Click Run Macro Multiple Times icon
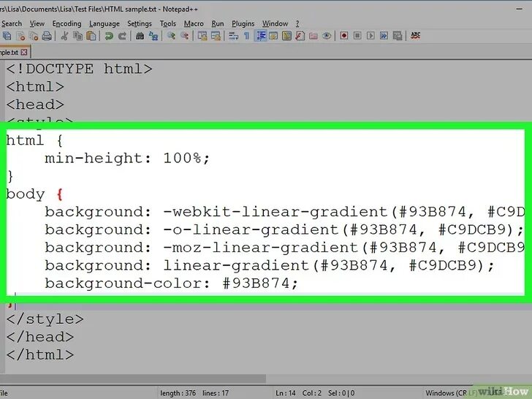Screen dimensions: 532x399 (384, 36)
